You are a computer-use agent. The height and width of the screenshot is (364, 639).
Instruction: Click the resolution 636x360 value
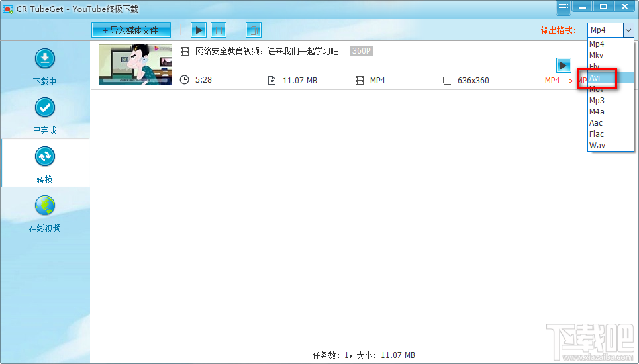point(473,81)
